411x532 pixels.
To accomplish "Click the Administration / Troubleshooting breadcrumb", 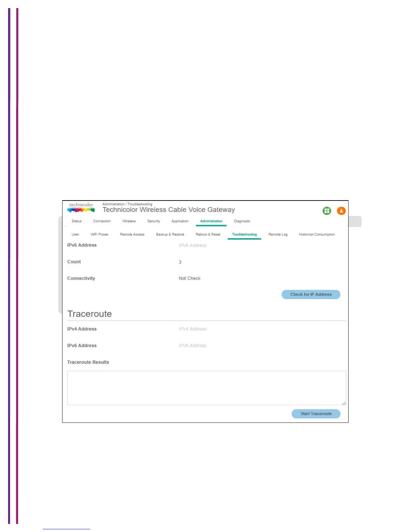I will 127,204.
